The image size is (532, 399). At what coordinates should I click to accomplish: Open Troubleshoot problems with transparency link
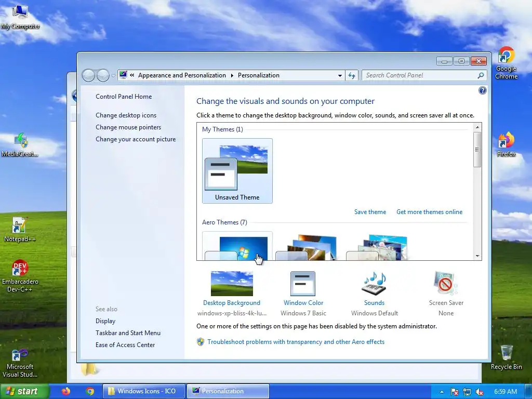296,342
